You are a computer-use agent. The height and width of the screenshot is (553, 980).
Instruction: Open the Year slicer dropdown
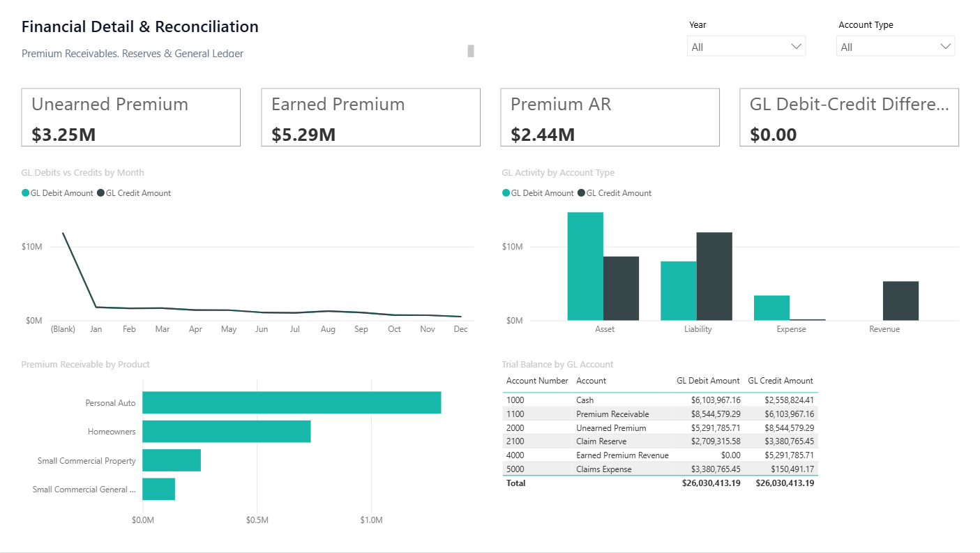(746, 47)
